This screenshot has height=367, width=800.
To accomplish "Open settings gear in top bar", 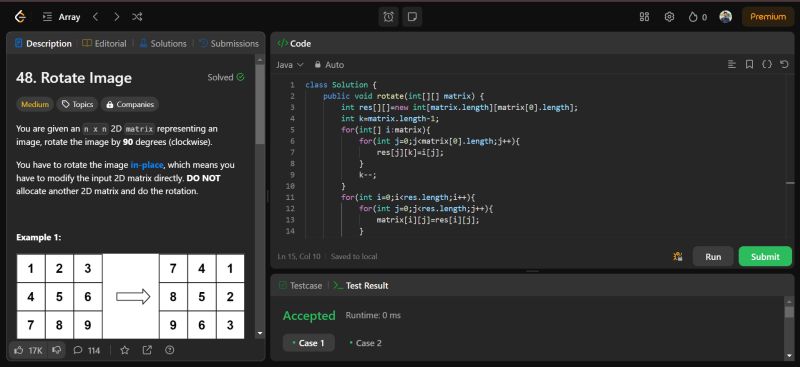I will pyautogui.click(x=669, y=17).
